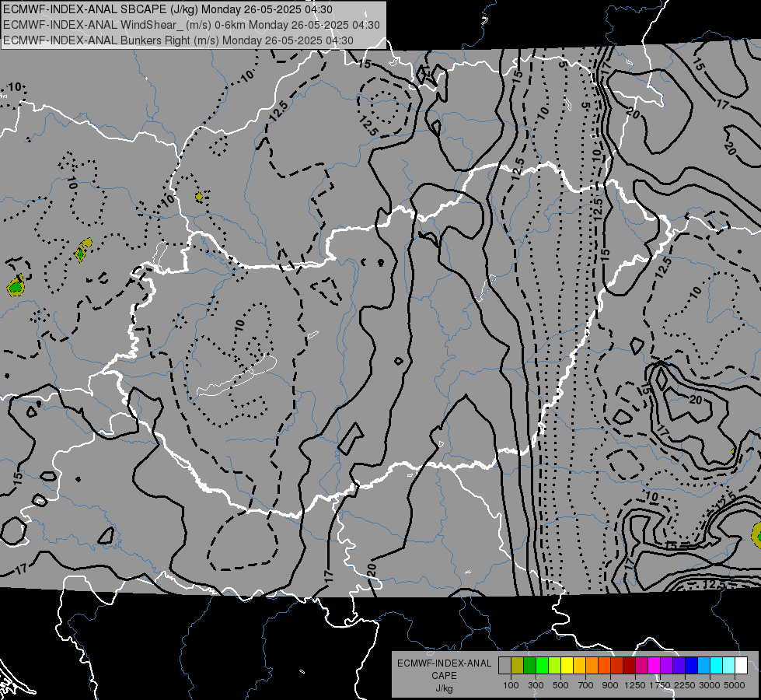Click the bright magenta legend swatch
The height and width of the screenshot is (700, 761).
[655, 666]
